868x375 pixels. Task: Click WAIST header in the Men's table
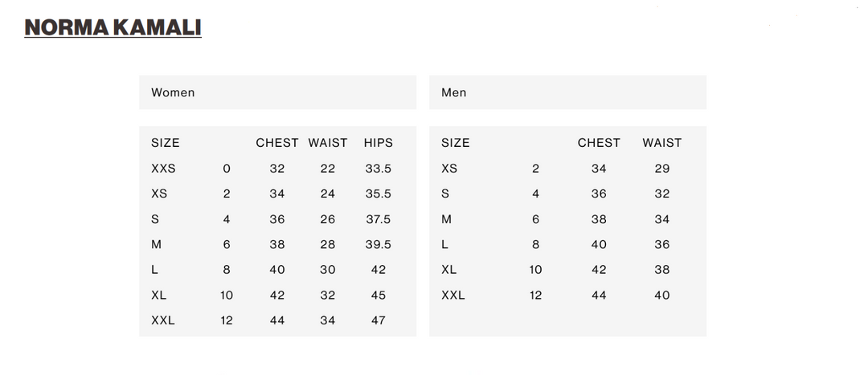pos(661,143)
